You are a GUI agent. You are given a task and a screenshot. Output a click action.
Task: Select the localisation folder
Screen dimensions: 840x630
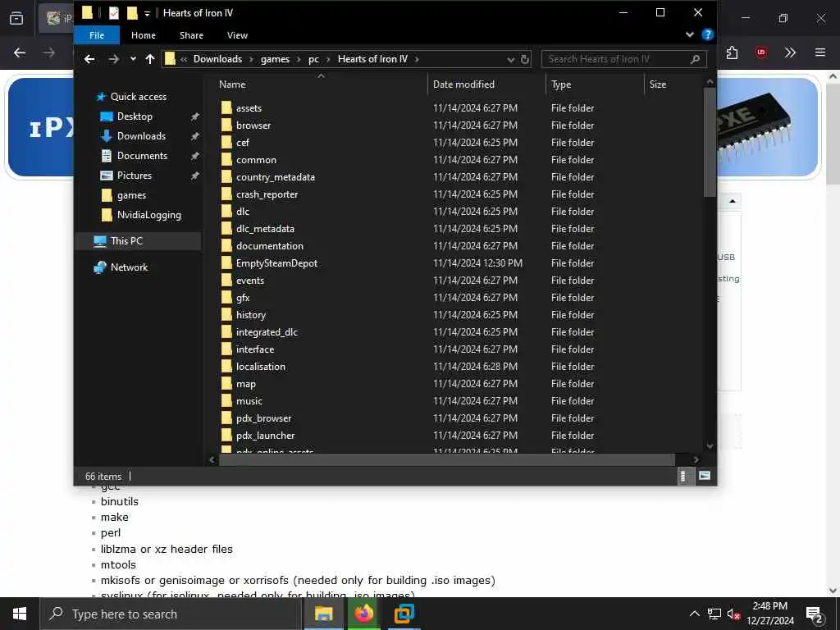tap(260, 367)
